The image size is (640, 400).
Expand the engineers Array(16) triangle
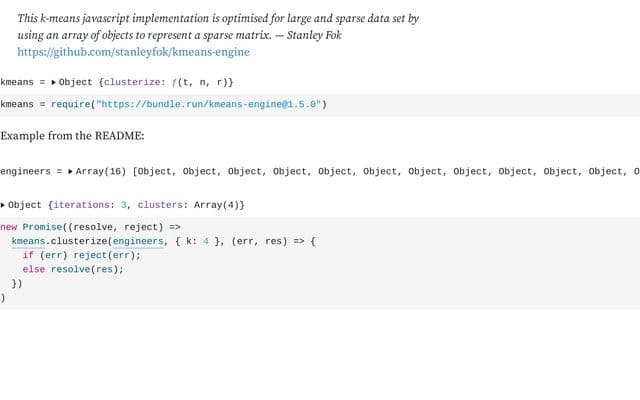[70, 171]
